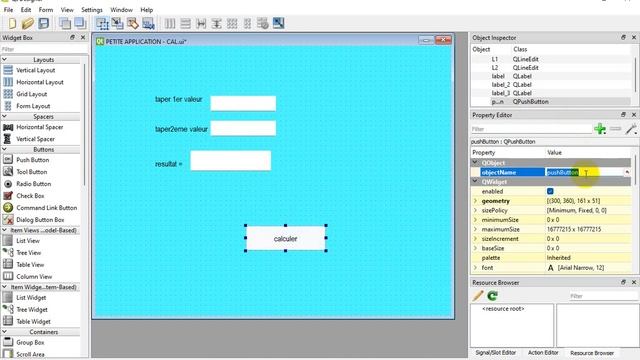Image resolution: width=640 pixels, height=360 pixels.
Task: Toggle the enabled property checkbox
Action: pyautogui.click(x=550, y=191)
